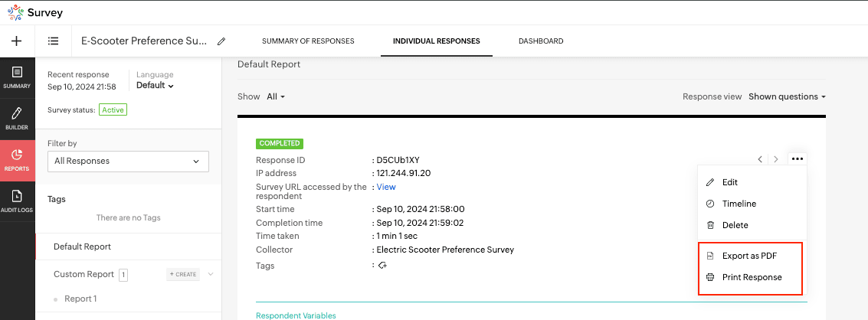This screenshot has width=868, height=320.
Task: Click the add tag icon beside Tags
Action: tap(382, 266)
